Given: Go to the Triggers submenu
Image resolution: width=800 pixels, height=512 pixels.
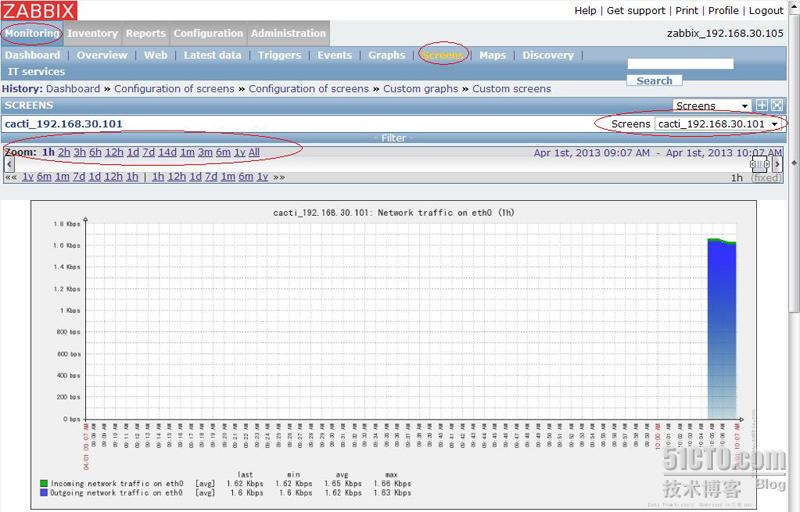Looking at the screenshot, I should coord(280,55).
